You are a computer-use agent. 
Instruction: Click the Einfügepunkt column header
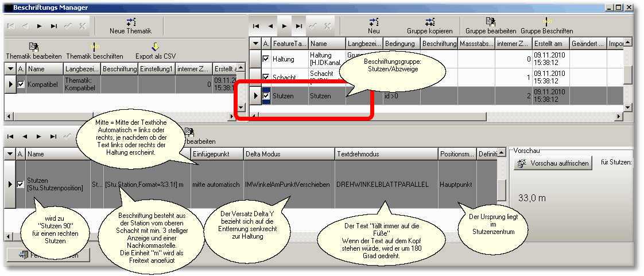217,154
